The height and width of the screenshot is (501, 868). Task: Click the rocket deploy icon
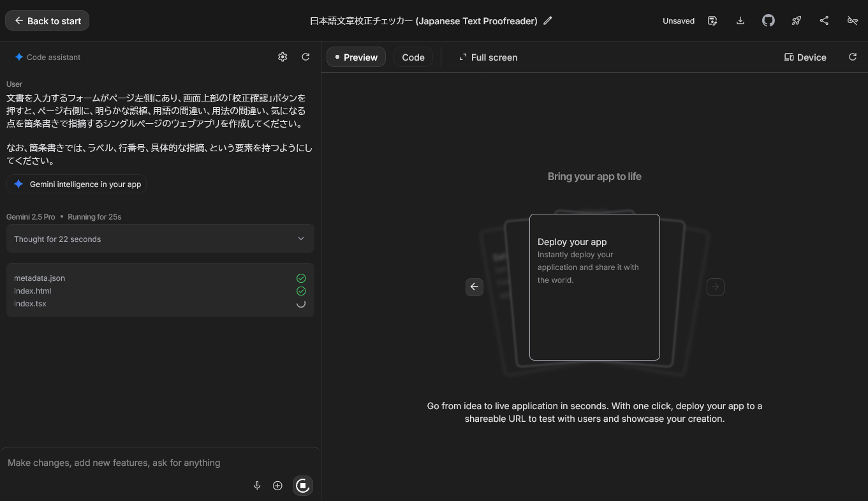click(x=797, y=20)
